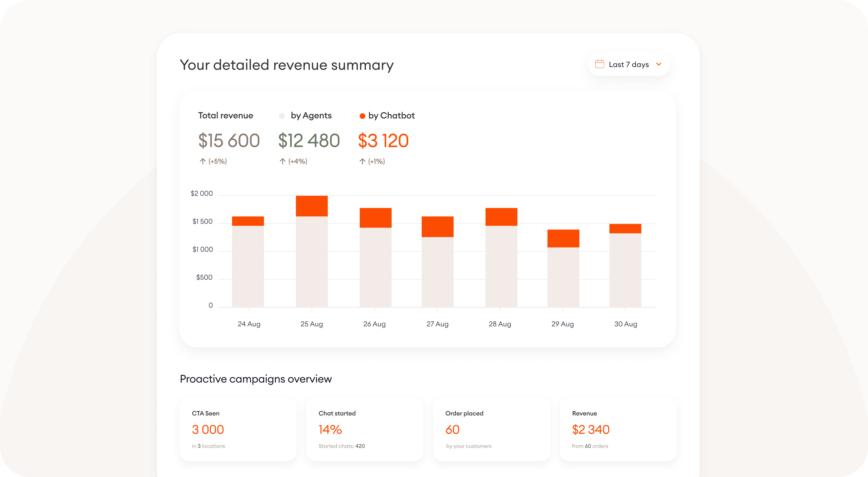Image resolution: width=868 pixels, height=477 pixels.
Task: Click the orange chatbot segment on the 25 Aug bar
Action: [x=312, y=206]
